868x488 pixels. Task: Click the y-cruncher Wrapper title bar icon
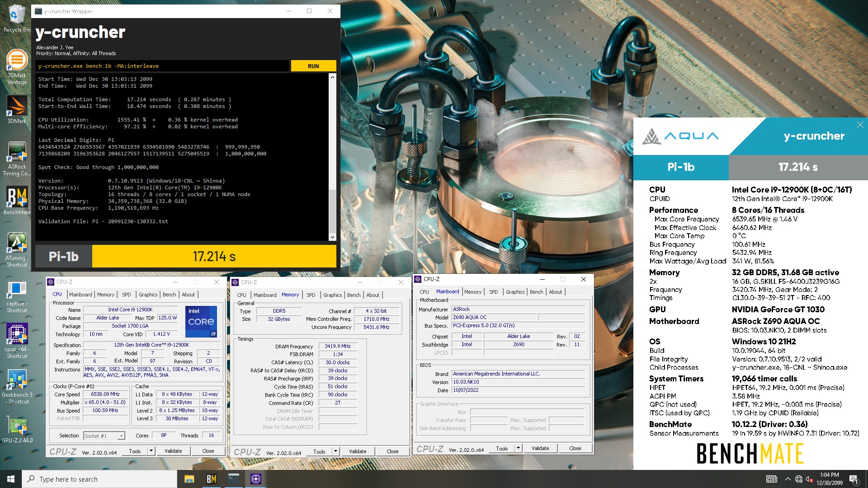tap(38, 11)
